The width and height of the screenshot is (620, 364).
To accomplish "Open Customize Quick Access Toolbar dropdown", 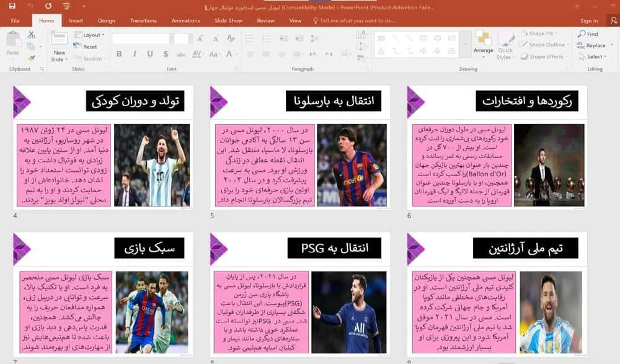I will pyautogui.click(x=84, y=6).
